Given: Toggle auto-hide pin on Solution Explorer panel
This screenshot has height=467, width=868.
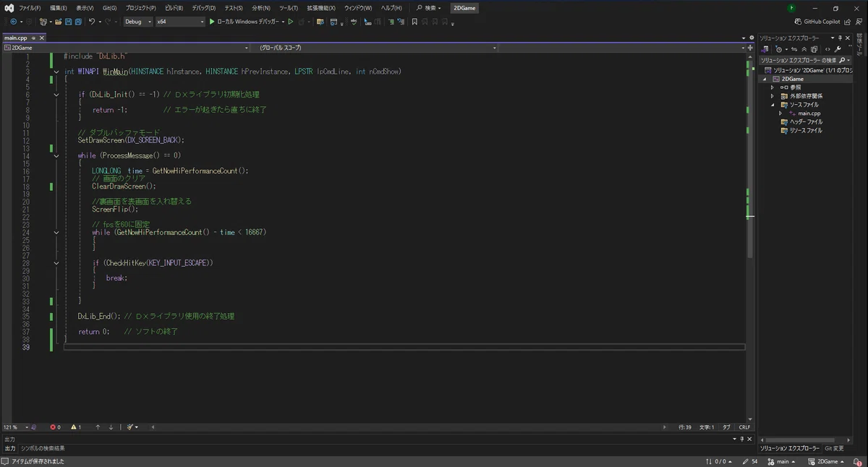Looking at the screenshot, I should click(x=840, y=38).
